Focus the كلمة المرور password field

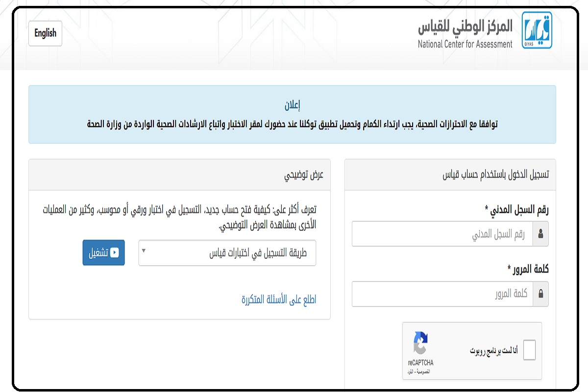[x=442, y=294]
